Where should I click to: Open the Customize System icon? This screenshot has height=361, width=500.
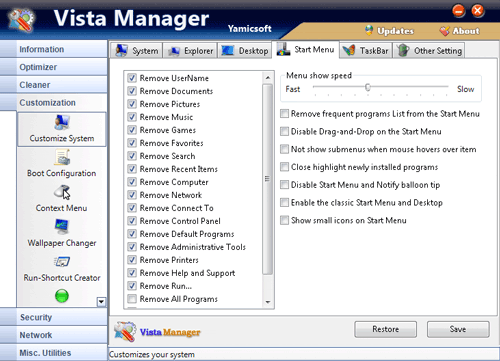point(62,123)
